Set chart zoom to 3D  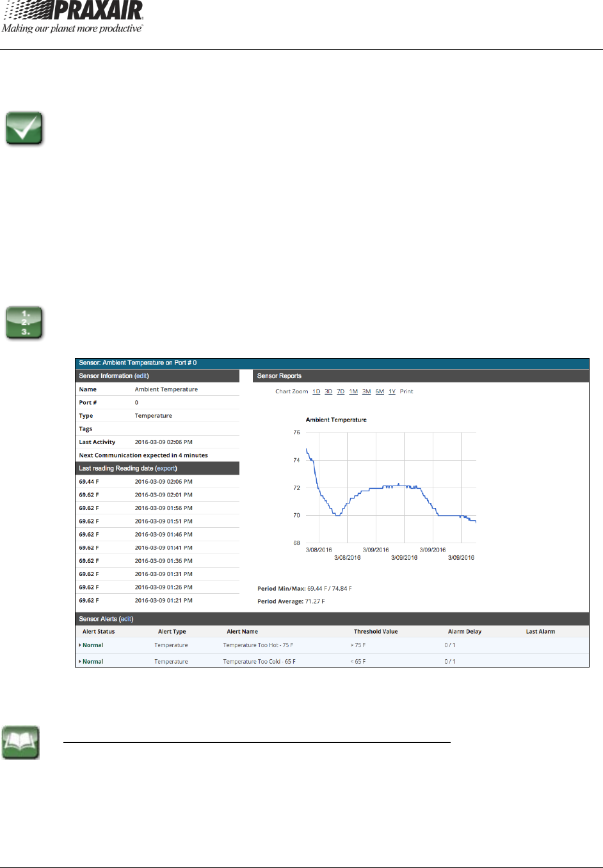pyautogui.click(x=328, y=391)
